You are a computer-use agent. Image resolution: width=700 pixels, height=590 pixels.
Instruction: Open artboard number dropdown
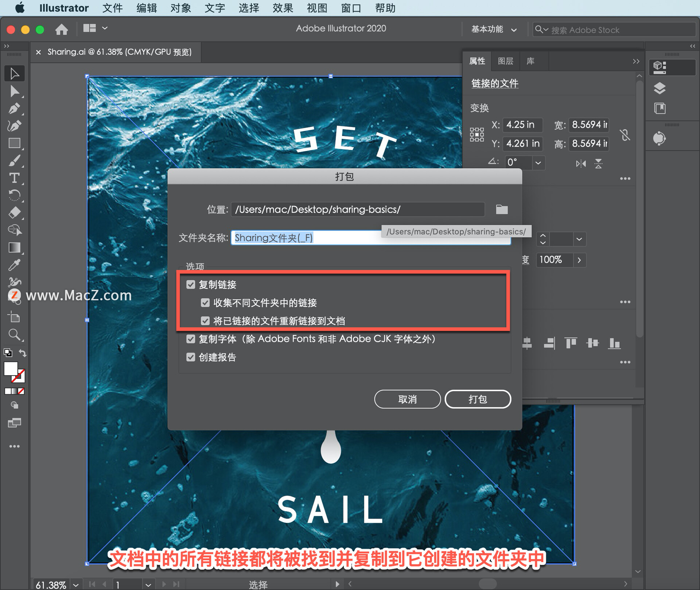coord(148,585)
